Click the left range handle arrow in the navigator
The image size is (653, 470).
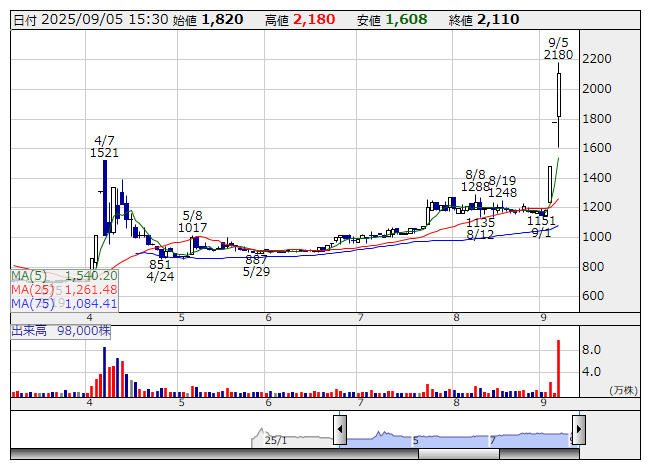(340, 429)
